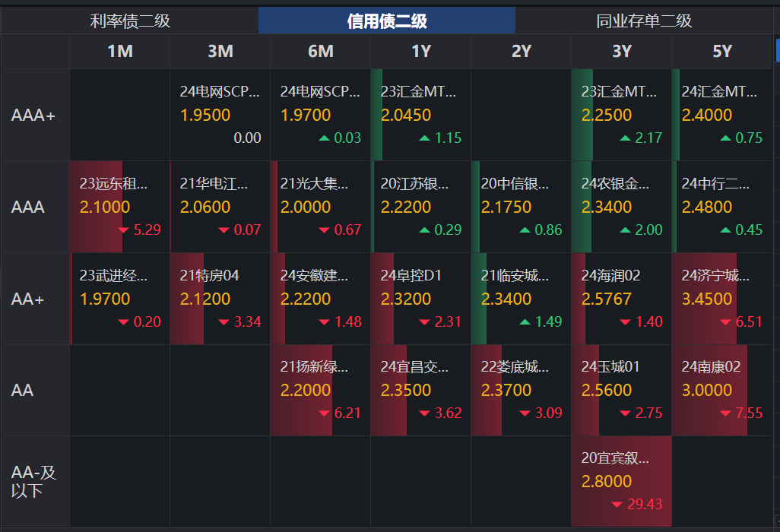Click the green up arrow on 24电网SCP 6M cell
780x532 pixels.
(x=323, y=138)
